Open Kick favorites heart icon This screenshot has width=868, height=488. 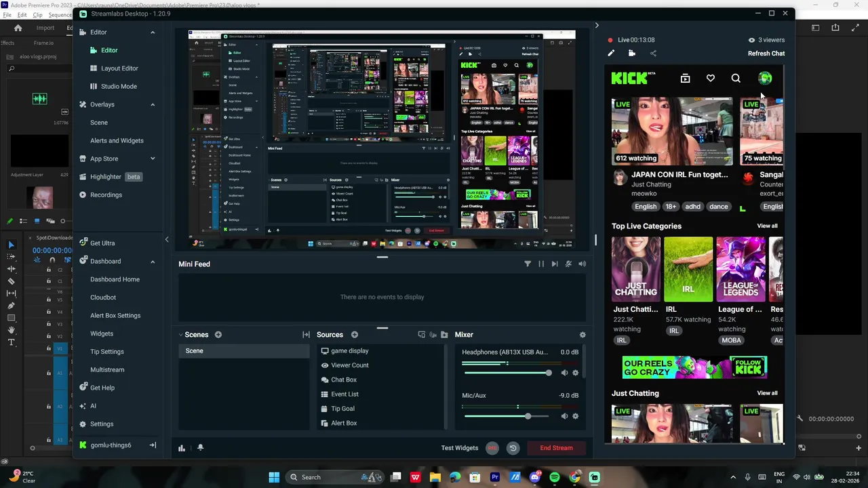(x=711, y=79)
